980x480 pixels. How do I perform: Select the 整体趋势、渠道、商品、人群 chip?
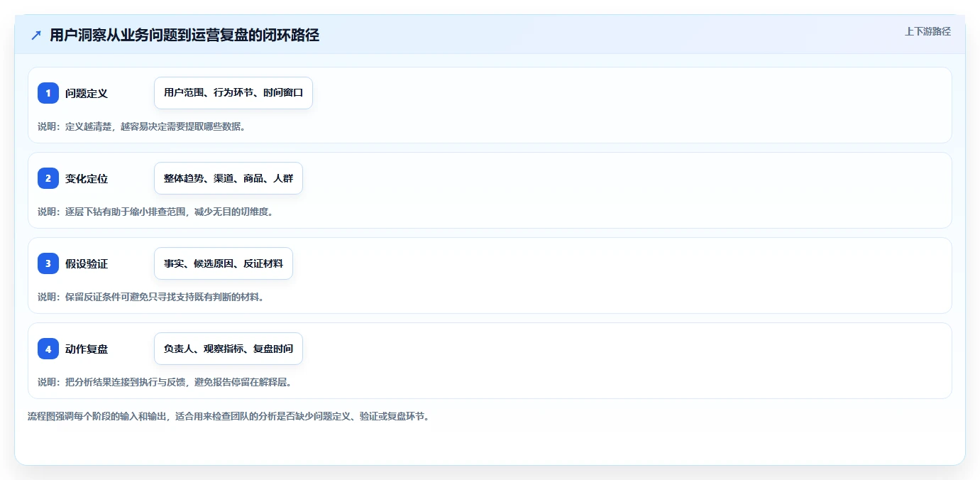pyautogui.click(x=229, y=178)
